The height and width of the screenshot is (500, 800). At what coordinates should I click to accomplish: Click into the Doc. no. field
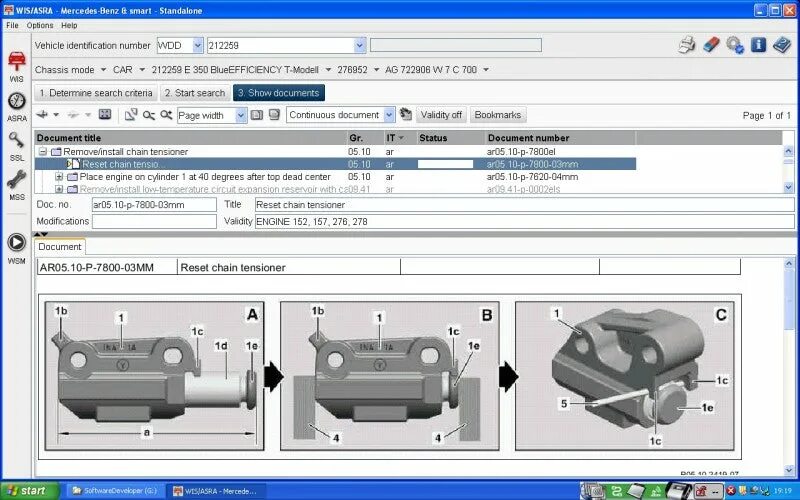click(154, 205)
